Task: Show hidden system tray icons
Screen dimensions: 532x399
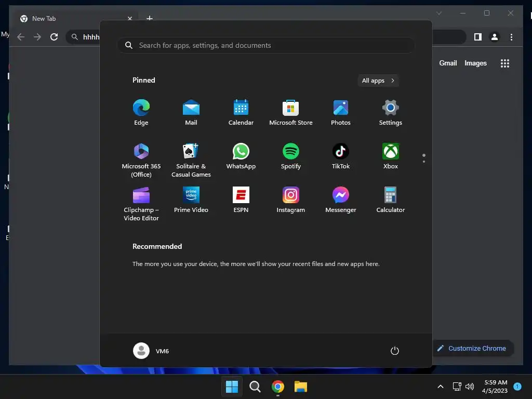Action: click(441, 387)
